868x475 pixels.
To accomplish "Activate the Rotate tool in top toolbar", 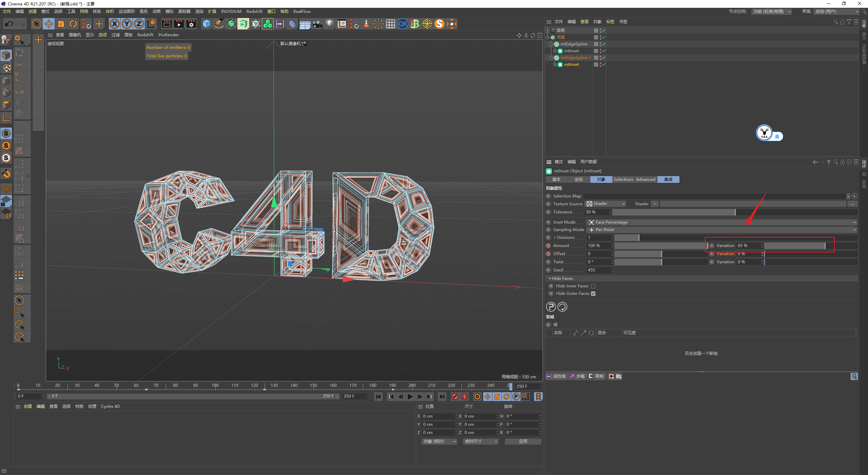I will click(x=73, y=24).
